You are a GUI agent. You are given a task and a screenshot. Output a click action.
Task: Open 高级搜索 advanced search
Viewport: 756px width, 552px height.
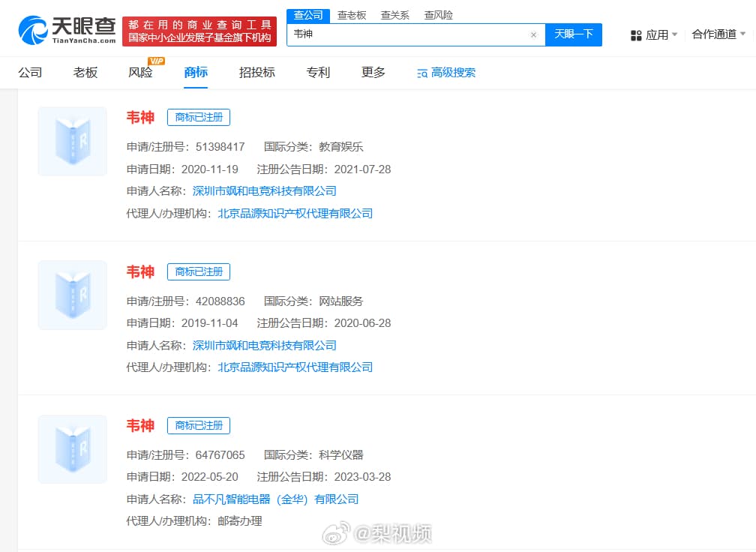pyautogui.click(x=446, y=73)
